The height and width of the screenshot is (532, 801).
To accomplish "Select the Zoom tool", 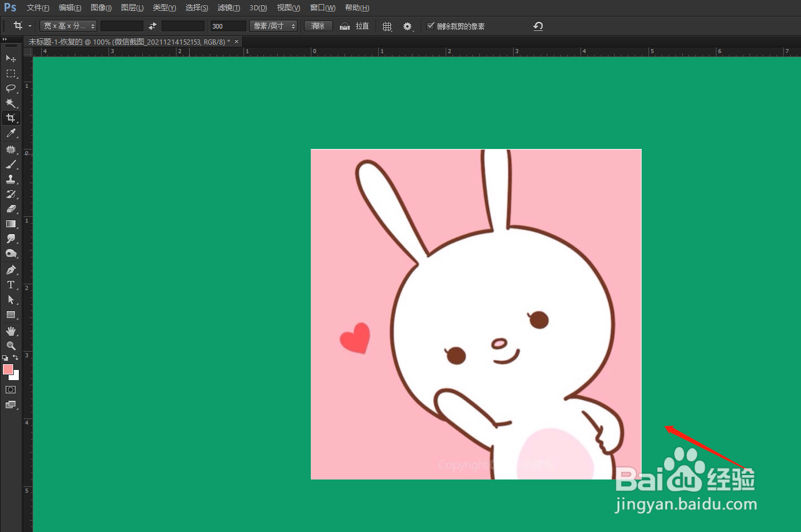I will tap(11, 346).
